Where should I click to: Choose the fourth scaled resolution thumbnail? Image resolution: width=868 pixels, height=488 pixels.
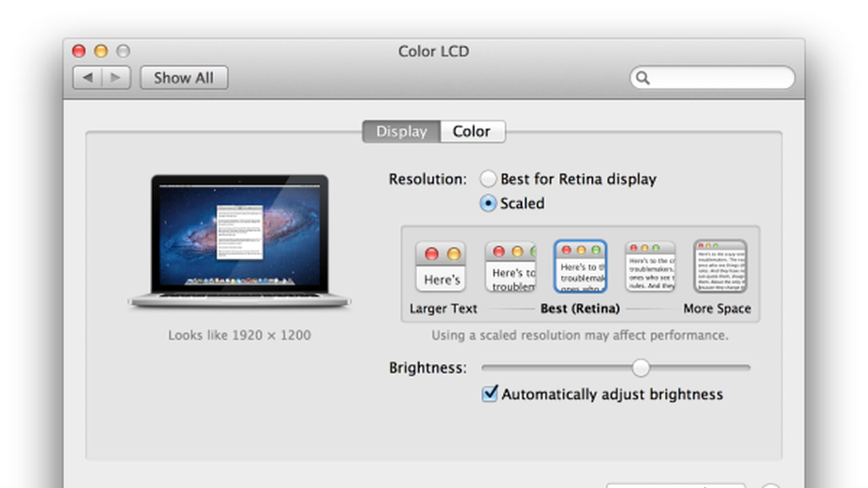650,266
